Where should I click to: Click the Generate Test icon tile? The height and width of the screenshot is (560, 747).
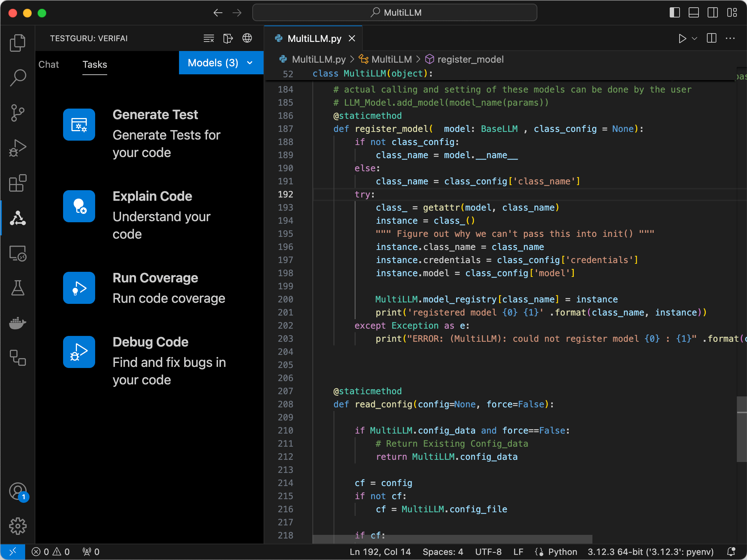(x=79, y=125)
